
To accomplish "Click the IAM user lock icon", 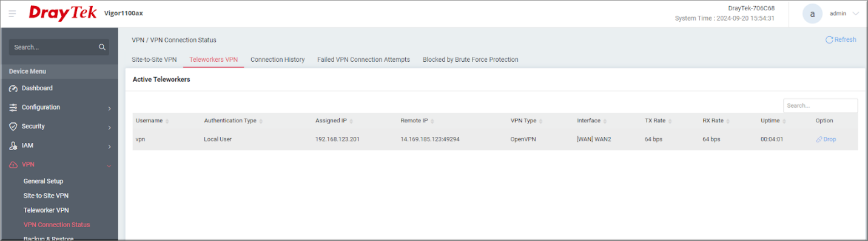I will (13, 146).
